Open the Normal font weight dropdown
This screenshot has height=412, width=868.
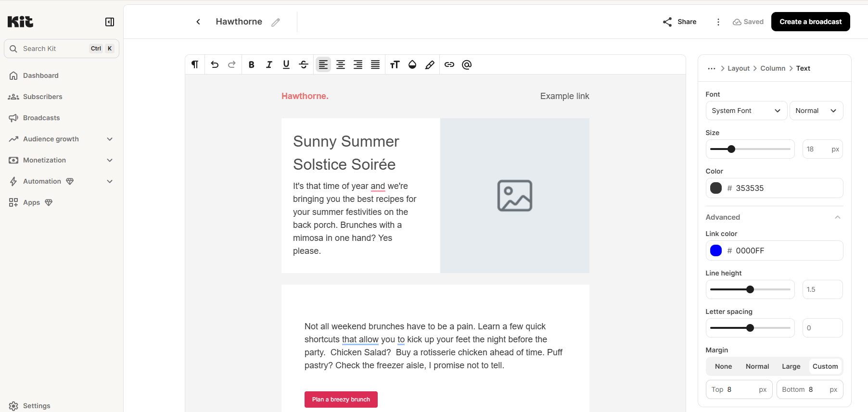[x=816, y=111]
